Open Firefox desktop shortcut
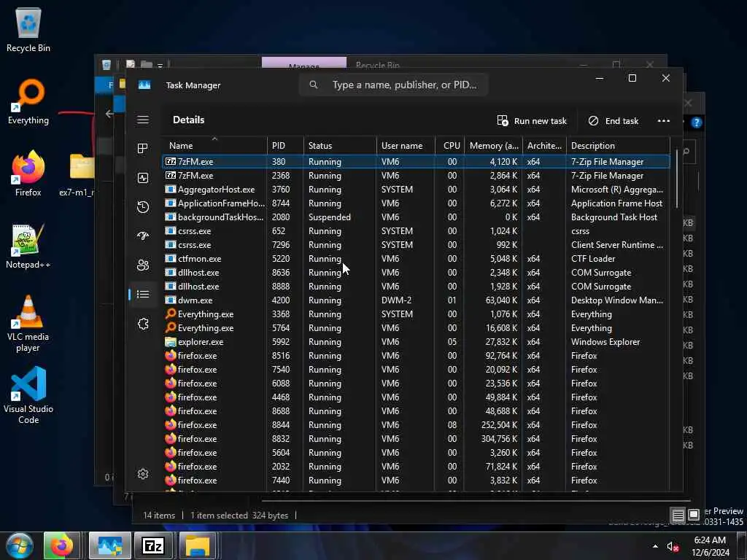The height and width of the screenshot is (560, 747). pos(28,174)
